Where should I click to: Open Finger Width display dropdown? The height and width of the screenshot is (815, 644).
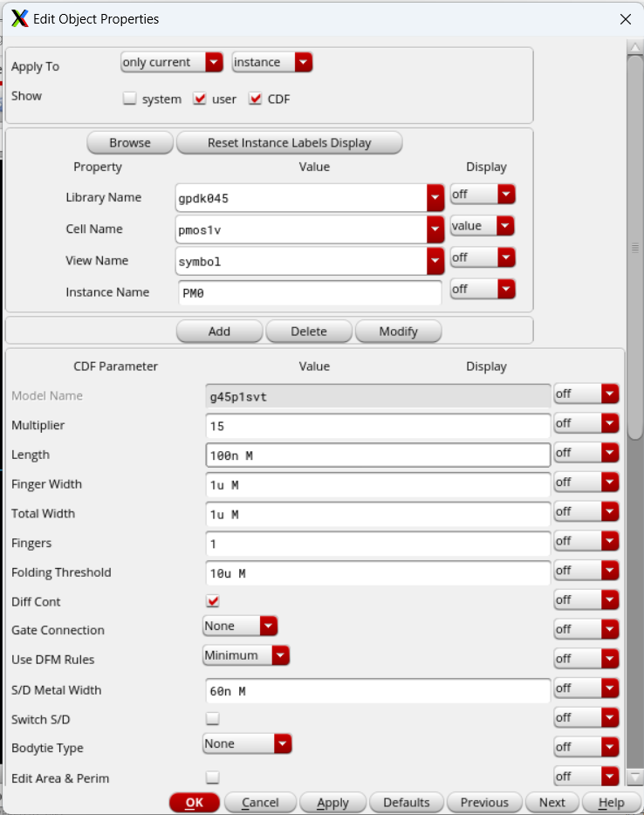click(x=586, y=483)
